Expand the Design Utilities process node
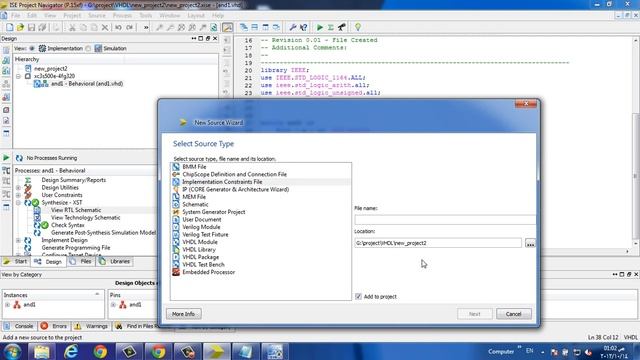640x360 pixels. pyautogui.click(x=18, y=188)
